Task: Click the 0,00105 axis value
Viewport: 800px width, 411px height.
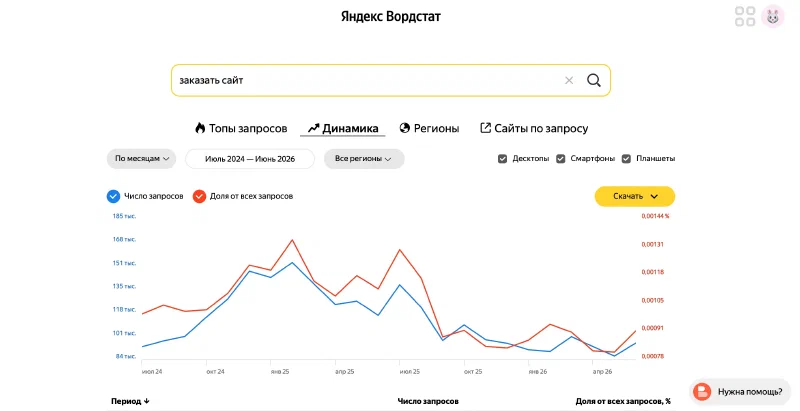Action: click(653, 301)
